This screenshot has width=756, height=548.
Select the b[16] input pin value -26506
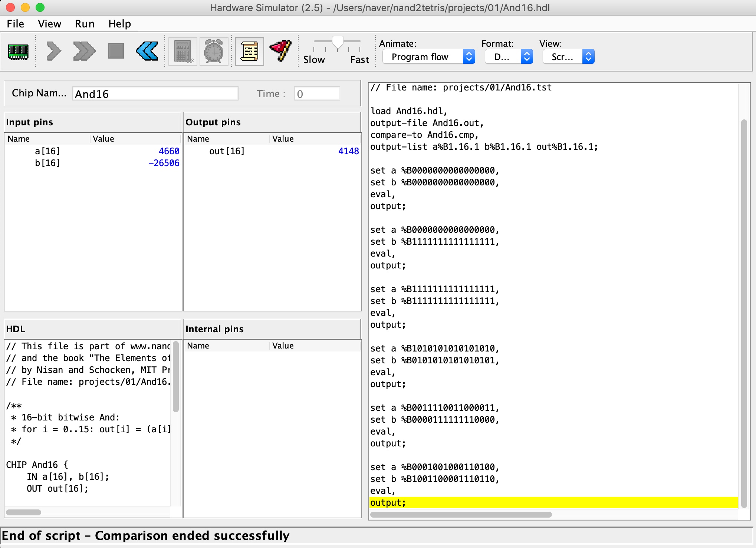(x=164, y=163)
